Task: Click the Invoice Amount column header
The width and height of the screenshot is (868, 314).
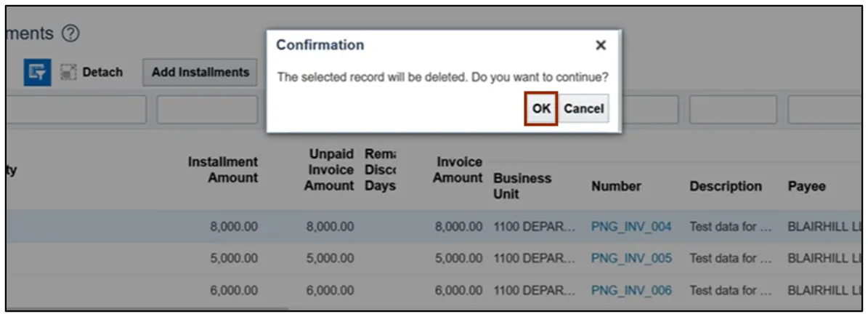Action: 458,169
